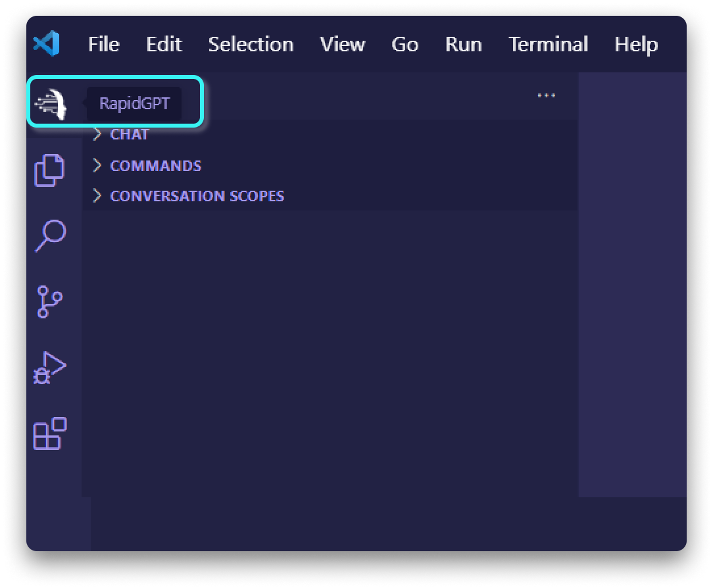The width and height of the screenshot is (713, 588).
Task: Click the COMMANDS section title text
Action: click(155, 166)
